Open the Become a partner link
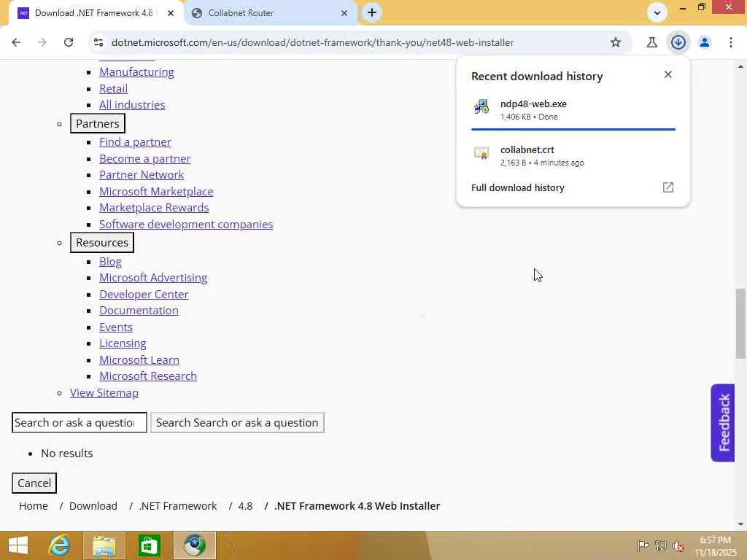 tap(145, 158)
